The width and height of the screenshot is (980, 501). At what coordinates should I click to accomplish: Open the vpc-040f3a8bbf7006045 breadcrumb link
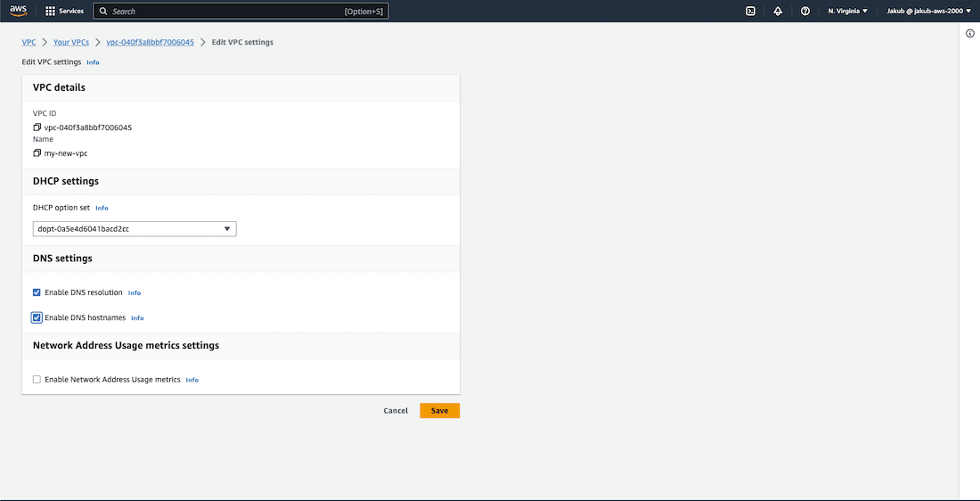(150, 42)
